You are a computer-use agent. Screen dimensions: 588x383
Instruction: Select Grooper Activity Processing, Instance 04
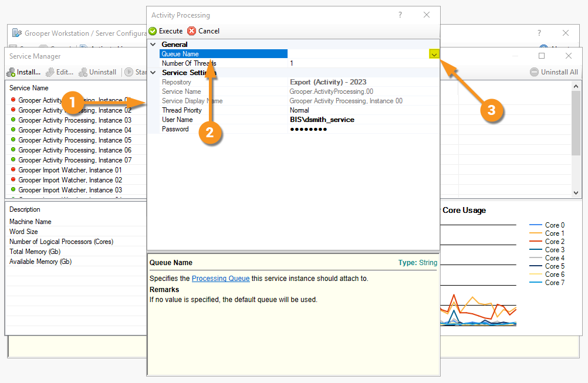pos(75,130)
